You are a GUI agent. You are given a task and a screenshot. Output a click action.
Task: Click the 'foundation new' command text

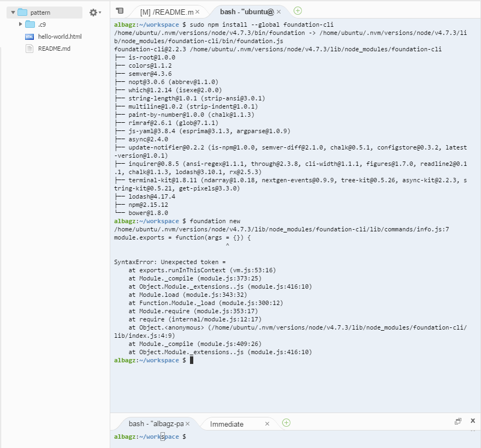(215, 221)
